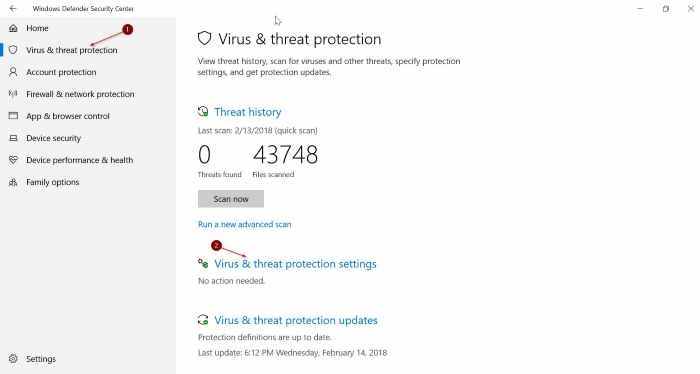Image resolution: width=700 pixels, height=374 pixels.
Task: Open Virus & threat protection settings link
Action: (295, 264)
